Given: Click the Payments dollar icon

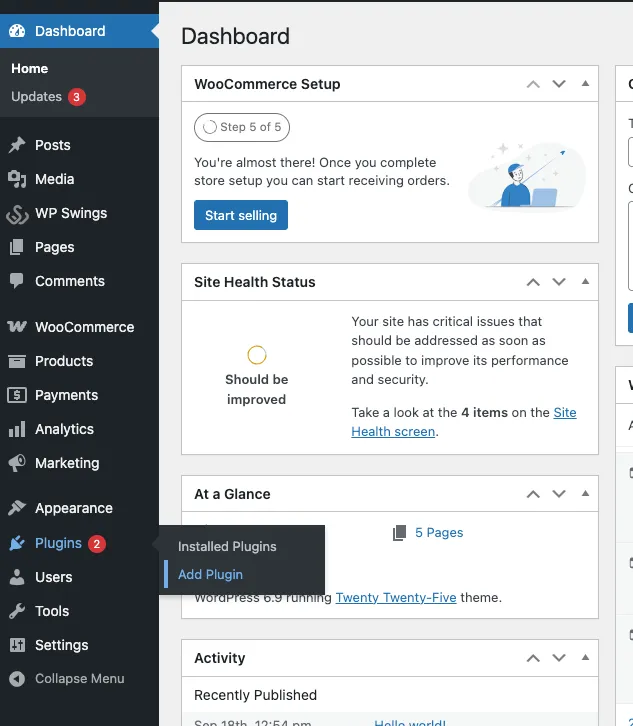Looking at the screenshot, I should tap(17, 395).
